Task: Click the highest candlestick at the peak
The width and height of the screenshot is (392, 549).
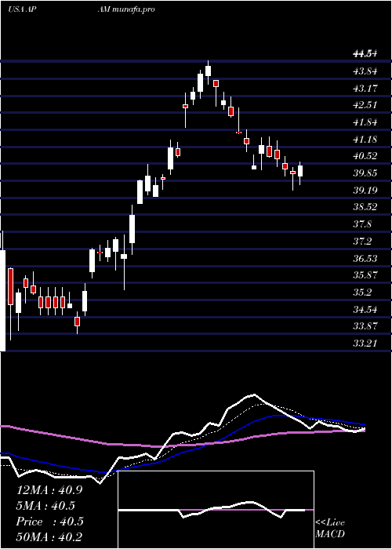Action: [x=209, y=72]
